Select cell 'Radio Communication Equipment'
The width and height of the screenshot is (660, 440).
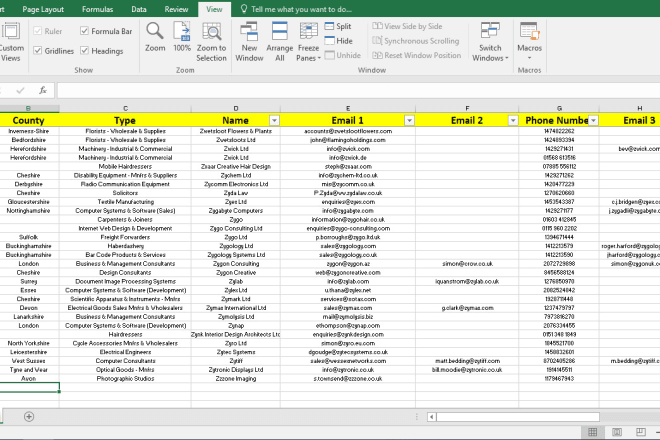coord(125,184)
